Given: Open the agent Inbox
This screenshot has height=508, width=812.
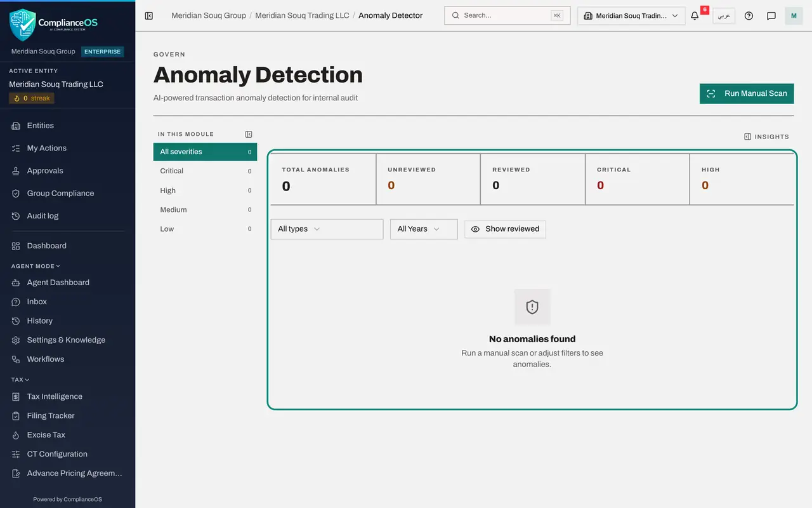Looking at the screenshot, I should (x=67, y=302).
